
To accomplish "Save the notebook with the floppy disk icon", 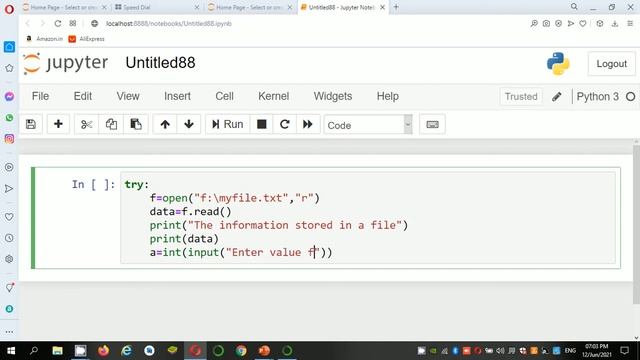I will pos(31,124).
